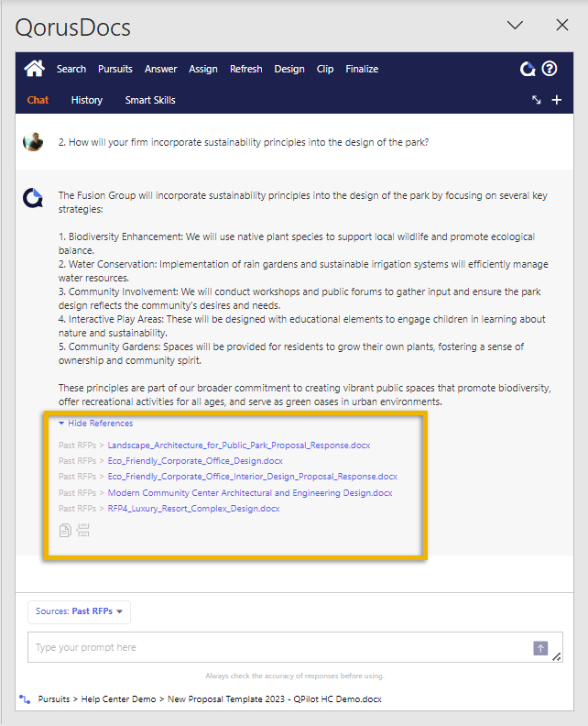
Task: Open the QPilot logo icon in header
Action: point(528,69)
